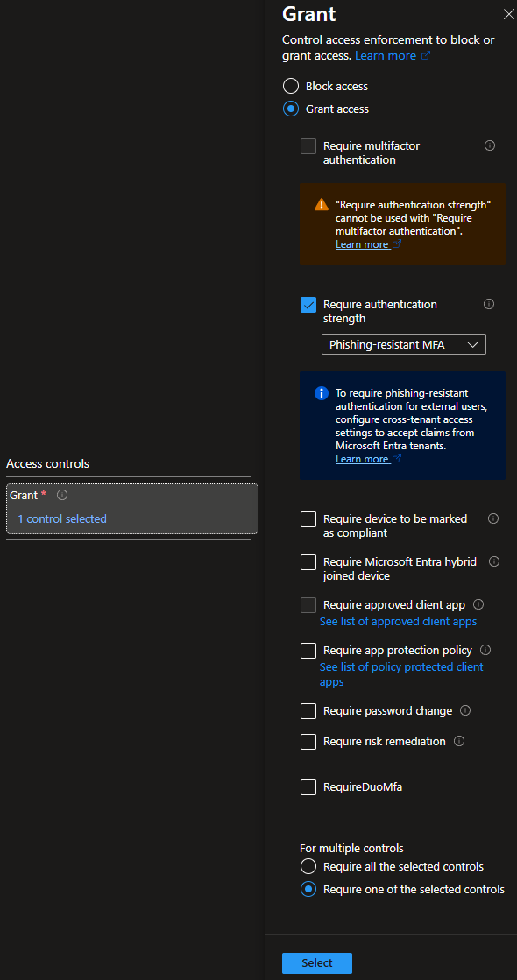Click info icon next to Require password change
The width and height of the screenshot is (517, 980).
click(465, 710)
